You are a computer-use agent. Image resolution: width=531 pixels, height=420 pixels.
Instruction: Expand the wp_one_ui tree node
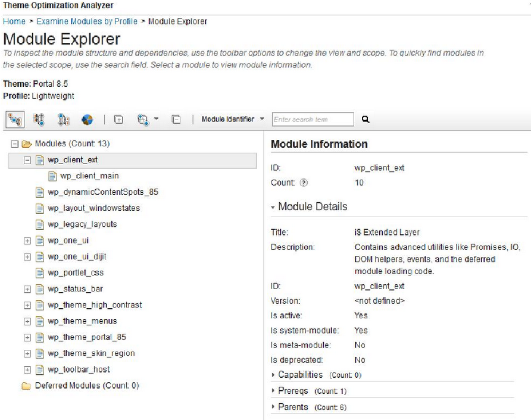27,240
